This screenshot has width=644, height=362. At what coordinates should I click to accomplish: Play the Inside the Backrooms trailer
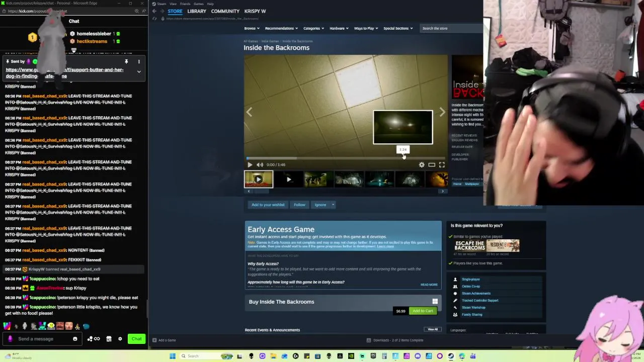click(x=250, y=165)
